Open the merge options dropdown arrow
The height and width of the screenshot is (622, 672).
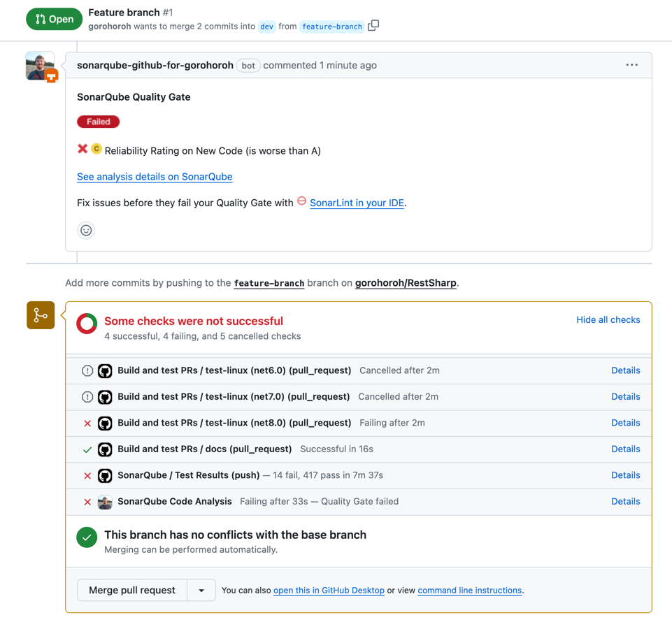tap(201, 590)
